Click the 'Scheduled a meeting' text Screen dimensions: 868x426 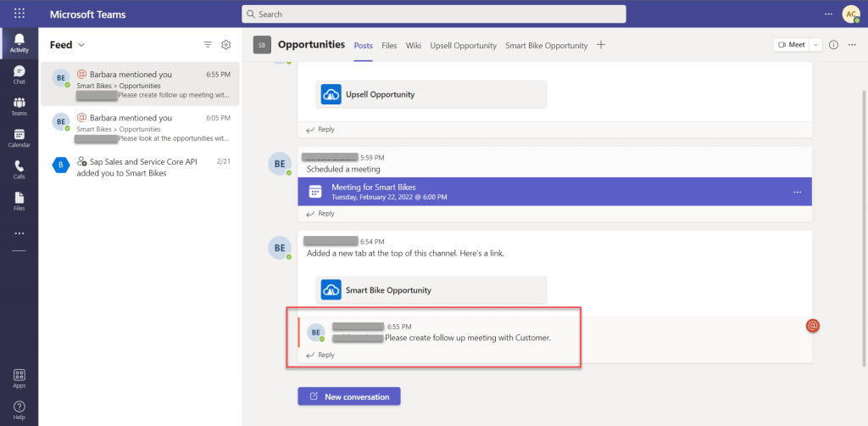tap(343, 169)
